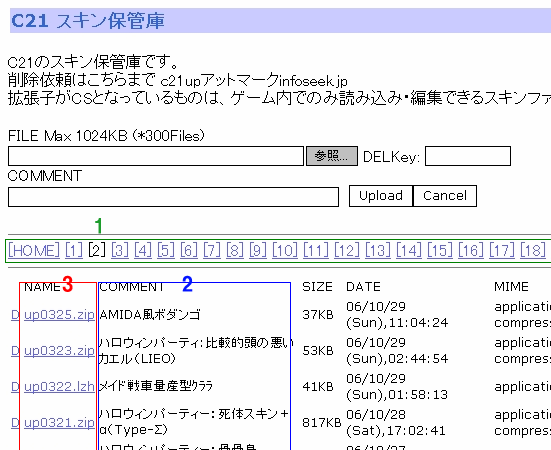Click the 53KB size cell
This screenshot has height=450, width=551.
318,351
